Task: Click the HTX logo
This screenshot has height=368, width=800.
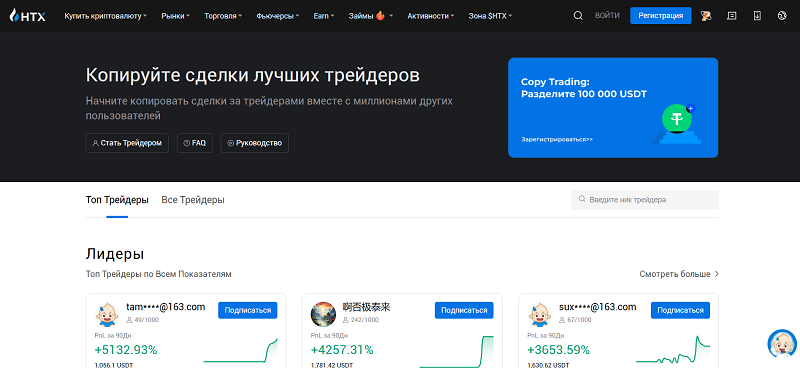Action: (x=28, y=16)
